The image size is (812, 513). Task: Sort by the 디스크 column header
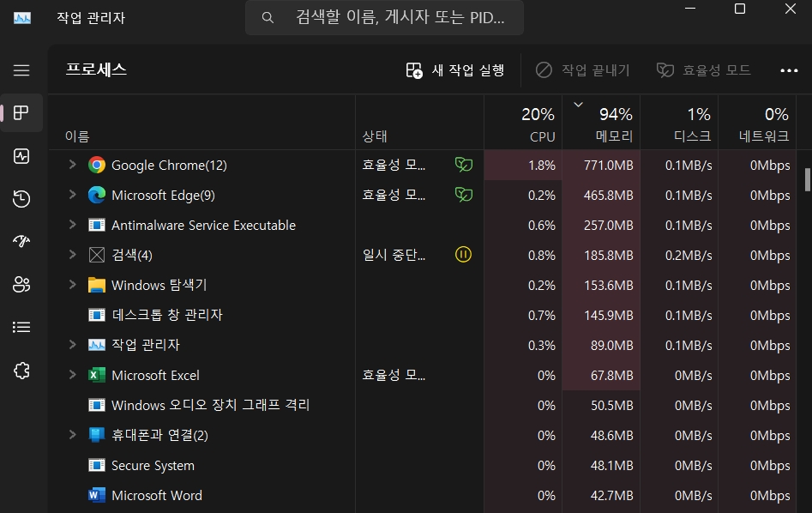(679, 123)
